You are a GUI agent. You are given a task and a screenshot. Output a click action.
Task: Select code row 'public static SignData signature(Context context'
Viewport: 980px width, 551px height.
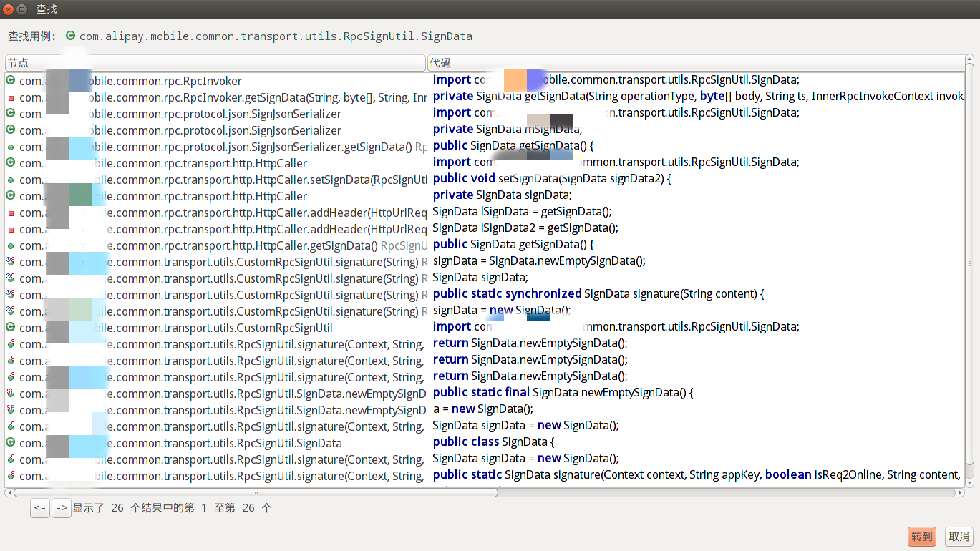pos(696,474)
